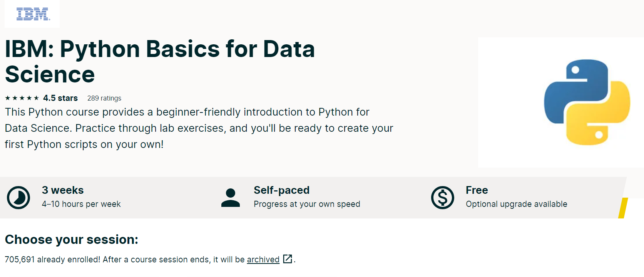The width and height of the screenshot is (644, 277).
Task: Click the person self-paced icon
Action: (x=231, y=198)
